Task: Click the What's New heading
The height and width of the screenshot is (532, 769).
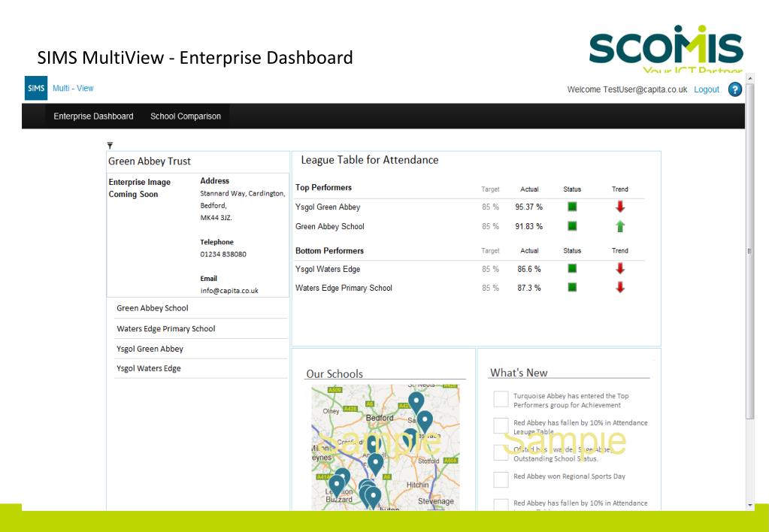Action: [x=519, y=373]
